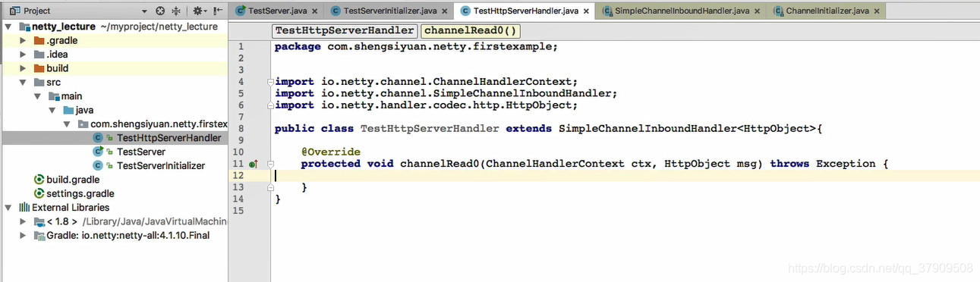The width and height of the screenshot is (980, 282).
Task: Click the collapse all icon in Project panel
Action: pyautogui.click(x=177, y=11)
